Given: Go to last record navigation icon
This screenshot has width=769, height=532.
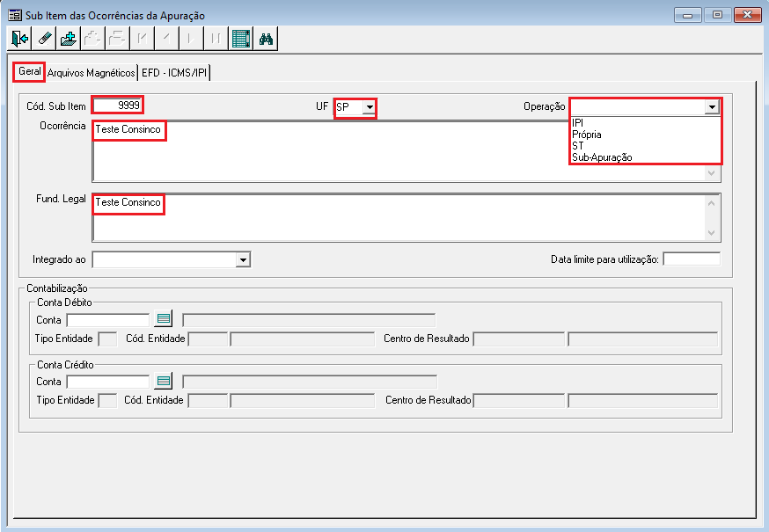Looking at the screenshot, I should click(x=216, y=39).
